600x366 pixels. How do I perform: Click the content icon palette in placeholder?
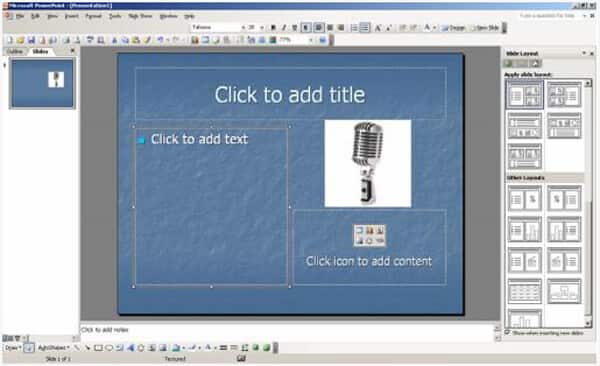tap(369, 235)
